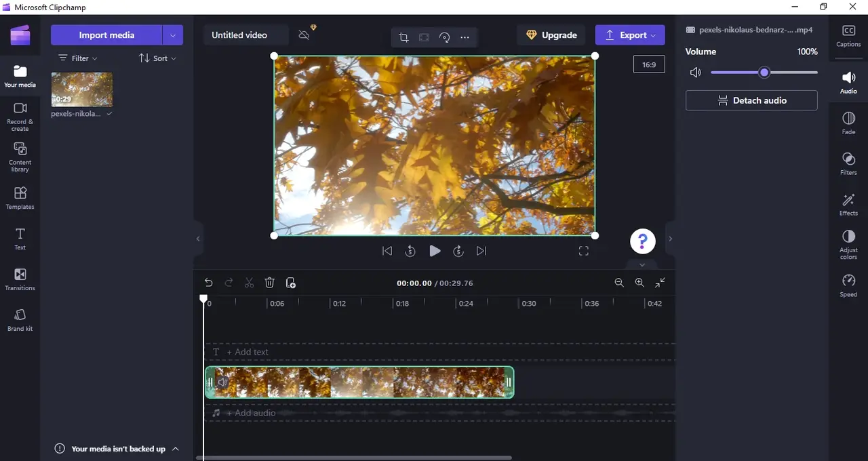This screenshot has height=461, width=868.
Task: Open the Templates sidebar tab
Action: click(20, 199)
